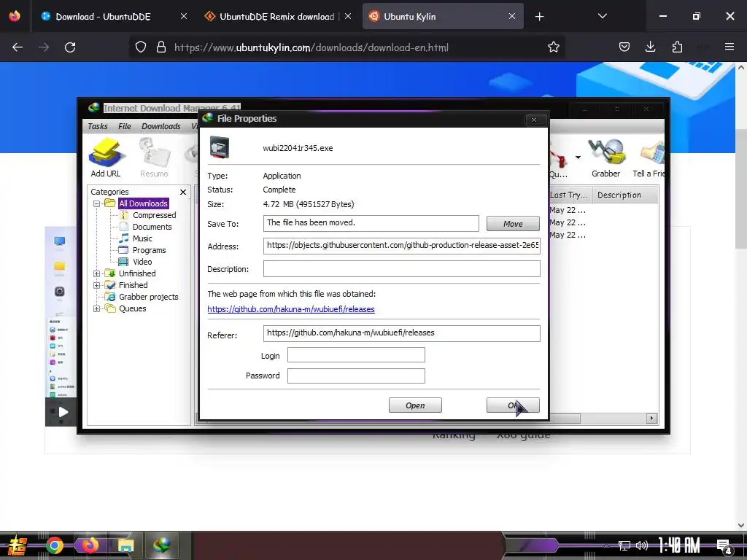Screen dimensions: 747x560
Task: Close the Categories panel
Action: (x=183, y=192)
